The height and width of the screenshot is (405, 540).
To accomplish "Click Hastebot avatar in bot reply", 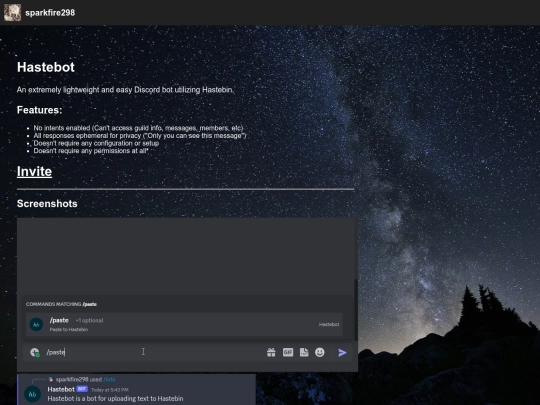I will pos(33,394).
